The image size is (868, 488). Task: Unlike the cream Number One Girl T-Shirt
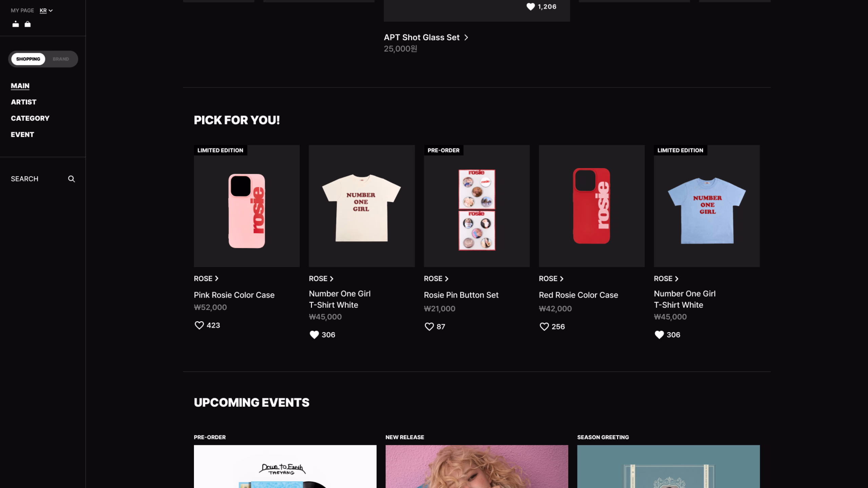click(314, 335)
